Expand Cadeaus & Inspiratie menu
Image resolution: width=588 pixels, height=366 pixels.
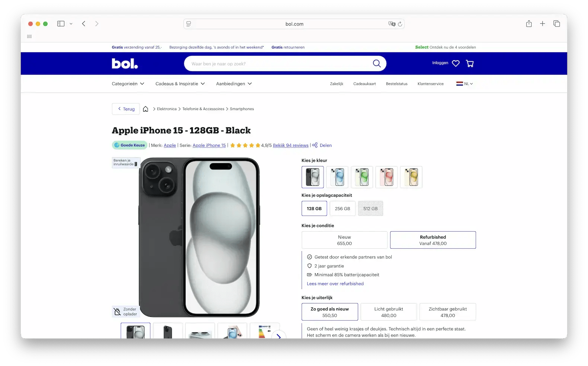pyautogui.click(x=180, y=84)
